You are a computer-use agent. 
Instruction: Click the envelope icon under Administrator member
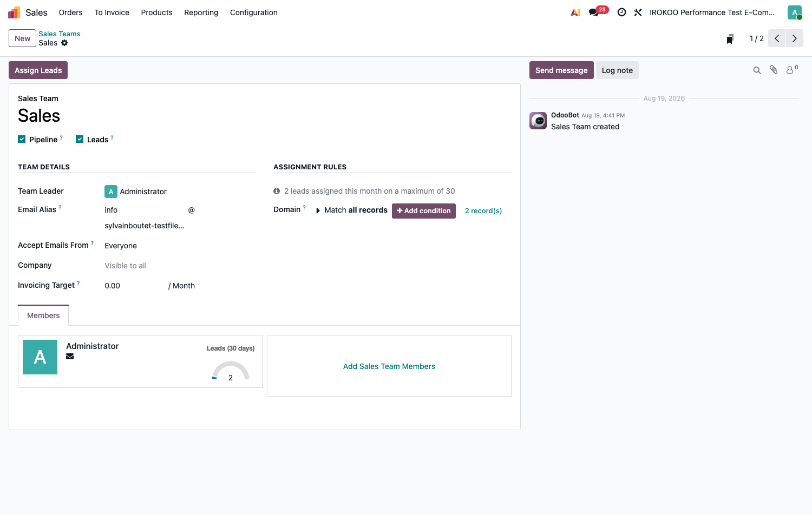[70, 357]
